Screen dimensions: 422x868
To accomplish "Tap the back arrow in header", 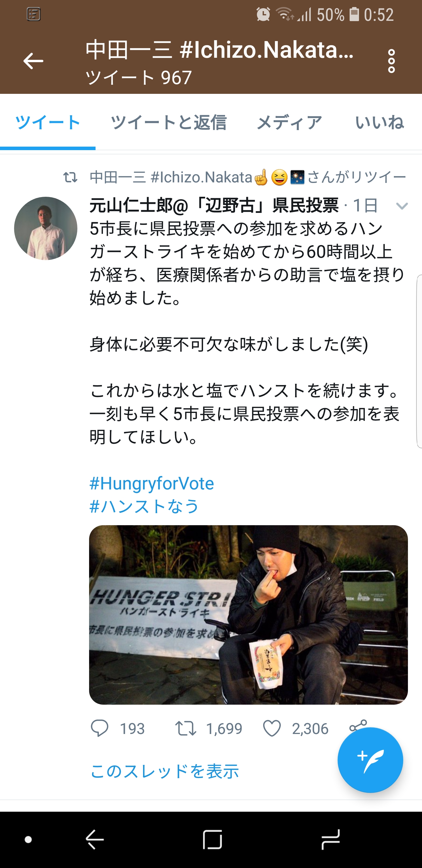I will point(33,61).
